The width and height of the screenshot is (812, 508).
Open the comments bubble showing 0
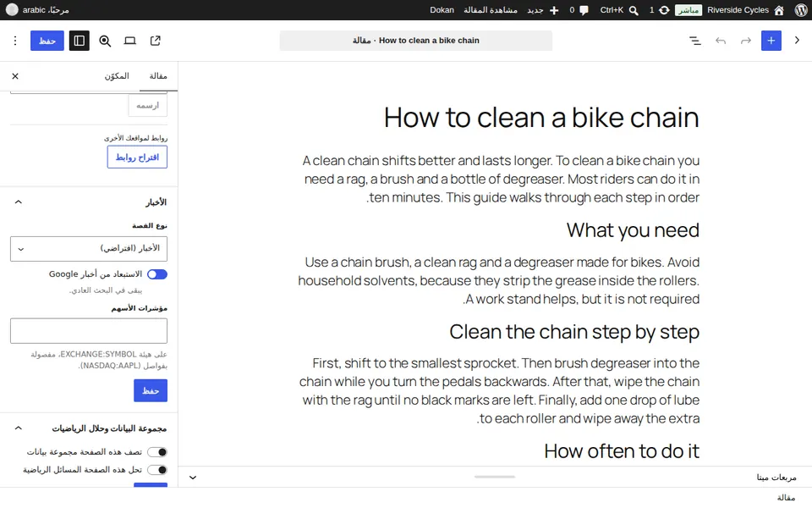click(x=579, y=10)
